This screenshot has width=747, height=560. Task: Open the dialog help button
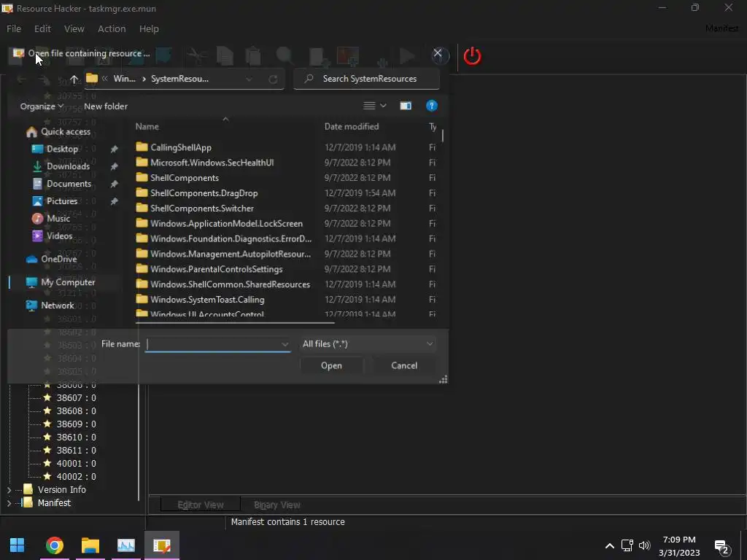coord(431,106)
